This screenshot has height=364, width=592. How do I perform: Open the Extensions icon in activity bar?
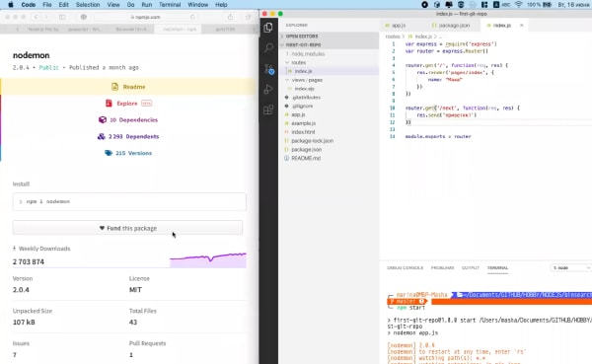[268, 109]
